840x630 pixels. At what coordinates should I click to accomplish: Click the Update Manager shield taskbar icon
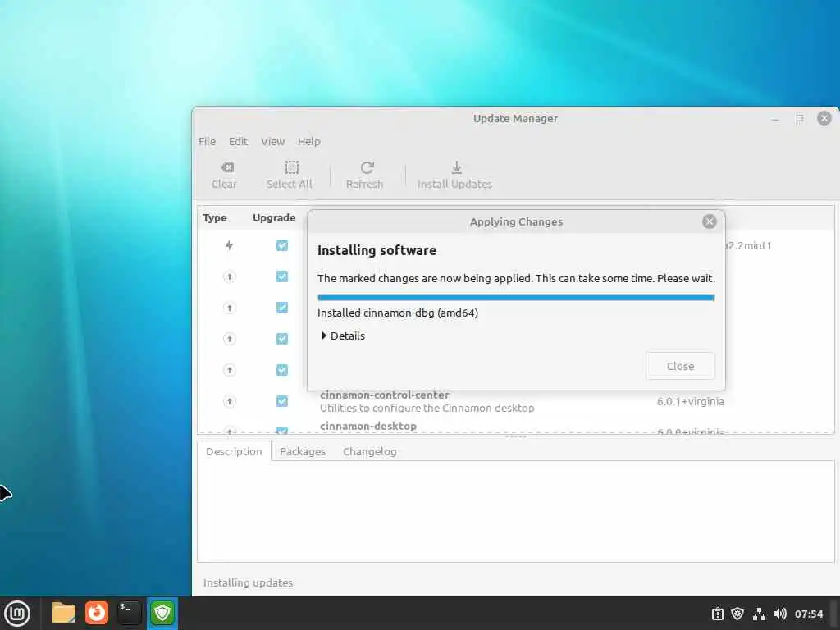[x=162, y=613]
